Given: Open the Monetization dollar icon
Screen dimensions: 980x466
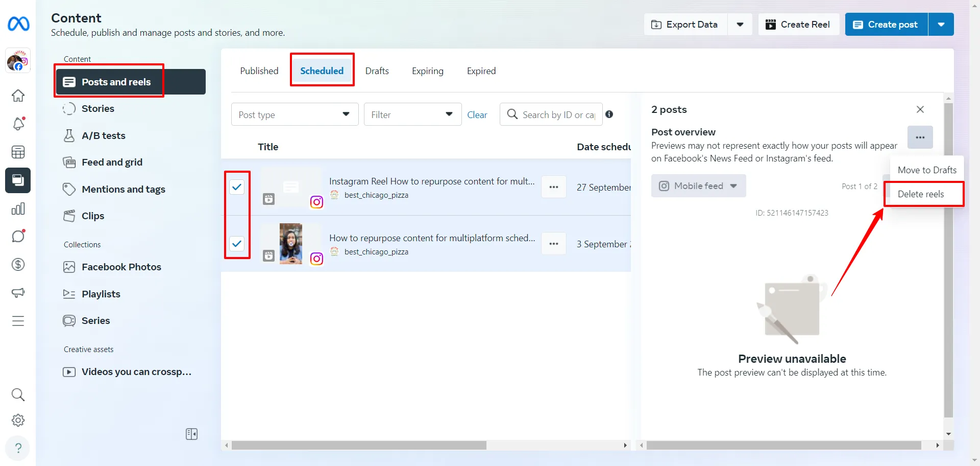Looking at the screenshot, I should click(x=18, y=265).
